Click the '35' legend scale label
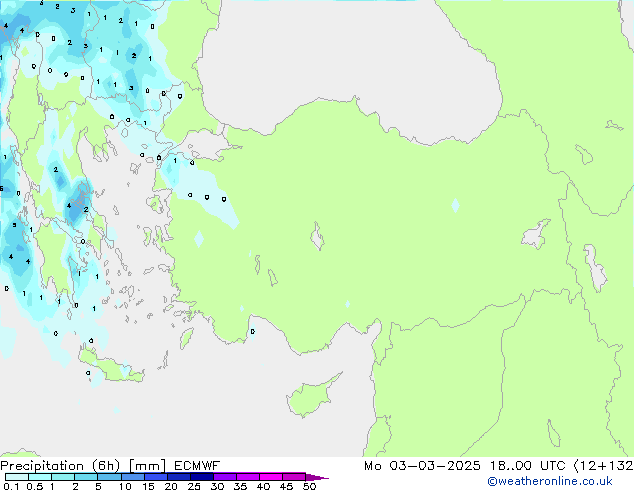Viewport: 634px width, 490px height. (240, 486)
